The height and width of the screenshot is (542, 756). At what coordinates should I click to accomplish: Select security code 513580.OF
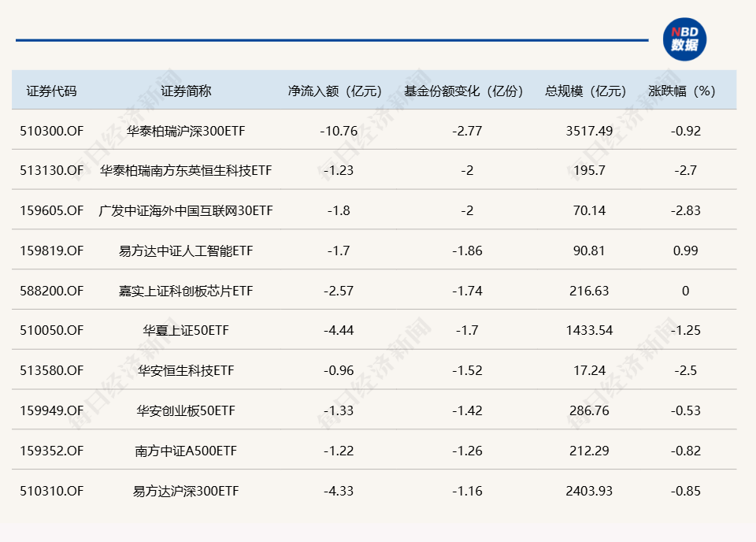tap(52, 370)
